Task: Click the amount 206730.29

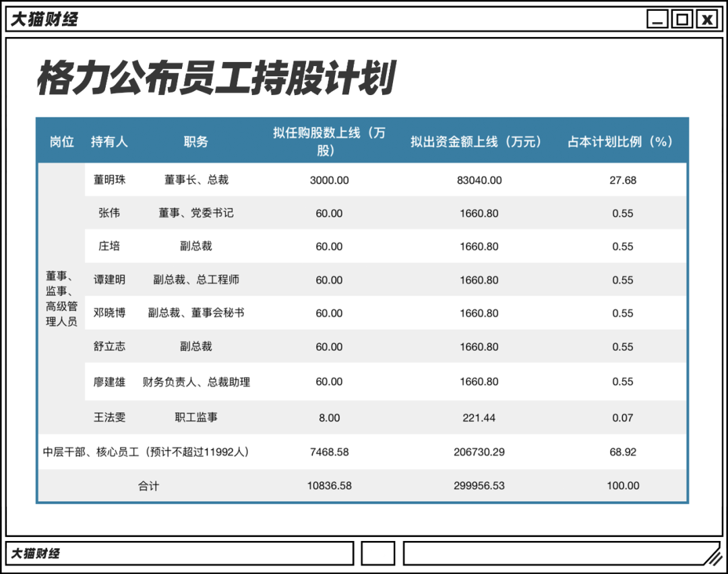Action: [x=479, y=452]
